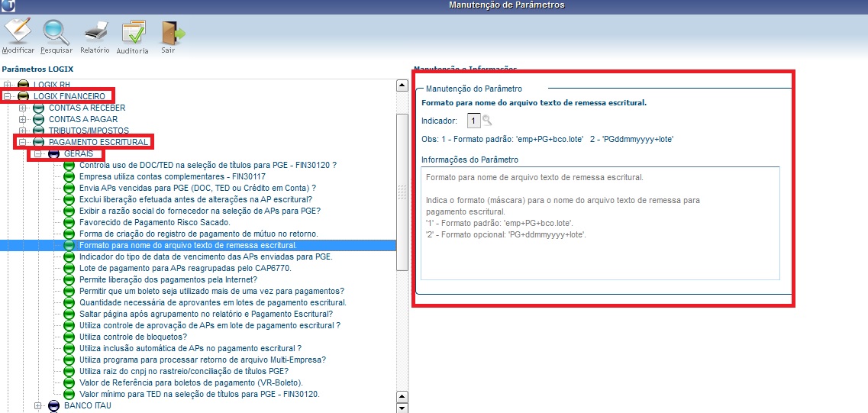Image resolution: width=868 pixels, height=413 pixels.
Task: Click the LOGIX FINANCEIRO sphere icon
Action: (23, 96)
